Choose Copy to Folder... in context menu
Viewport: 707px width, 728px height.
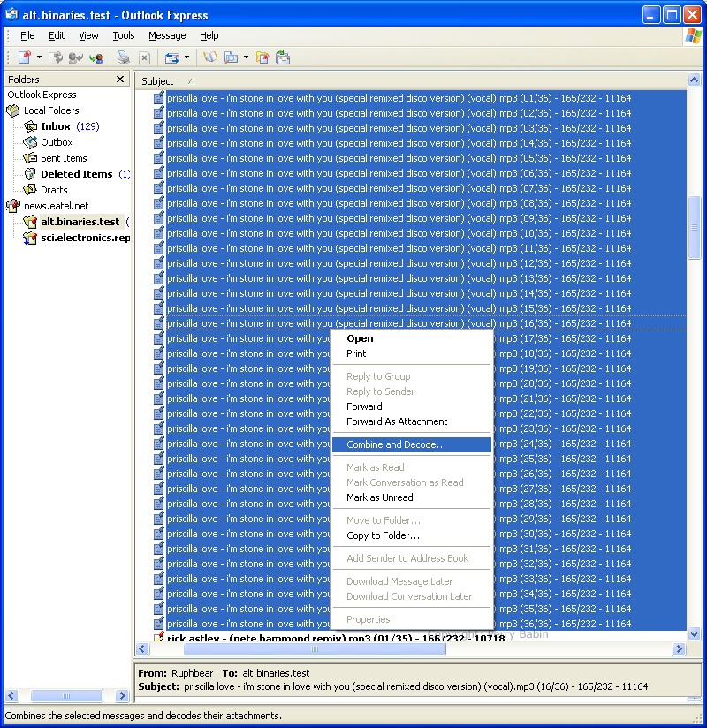(412, 535)
